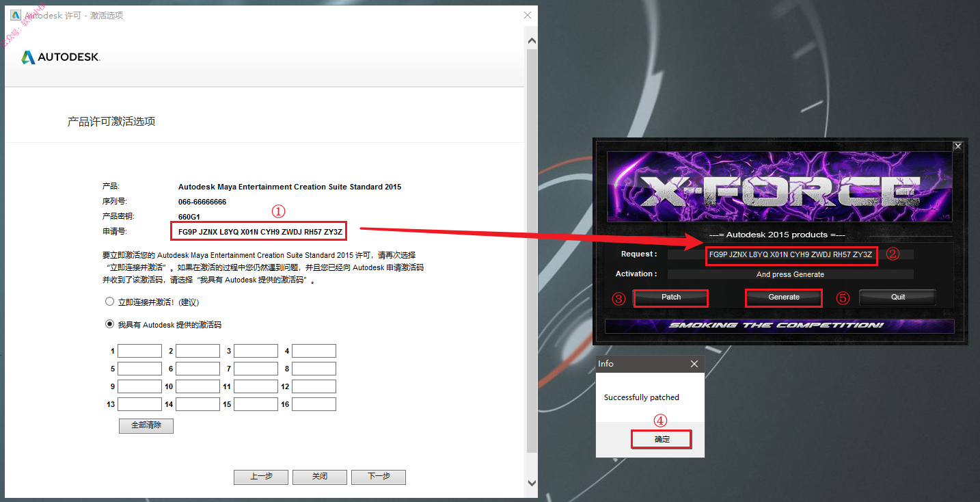Screen dimensions: 980x502
Task: Click the X-Force logo banner image
Action: click(x=780, y=187)
